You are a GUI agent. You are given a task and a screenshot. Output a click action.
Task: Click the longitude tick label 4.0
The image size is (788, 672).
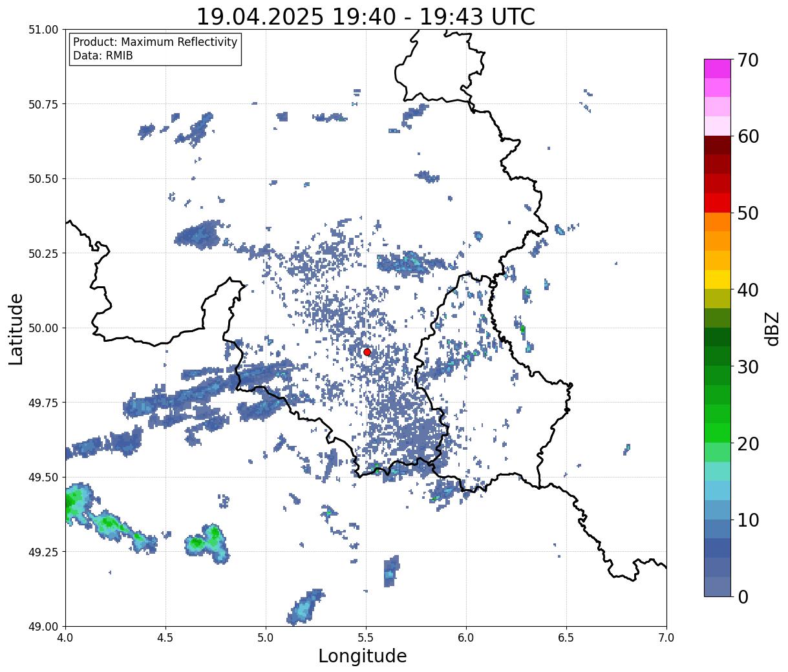click(x=65, y=637)
